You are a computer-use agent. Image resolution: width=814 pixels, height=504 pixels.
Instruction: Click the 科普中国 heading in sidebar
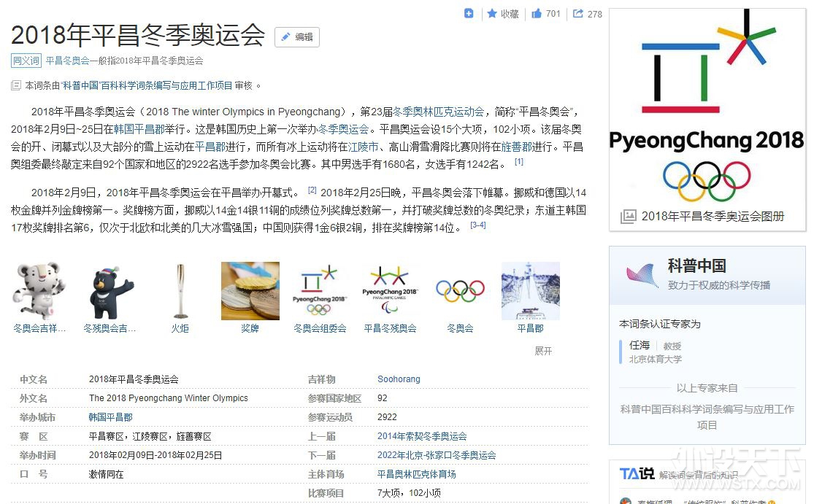696,266
